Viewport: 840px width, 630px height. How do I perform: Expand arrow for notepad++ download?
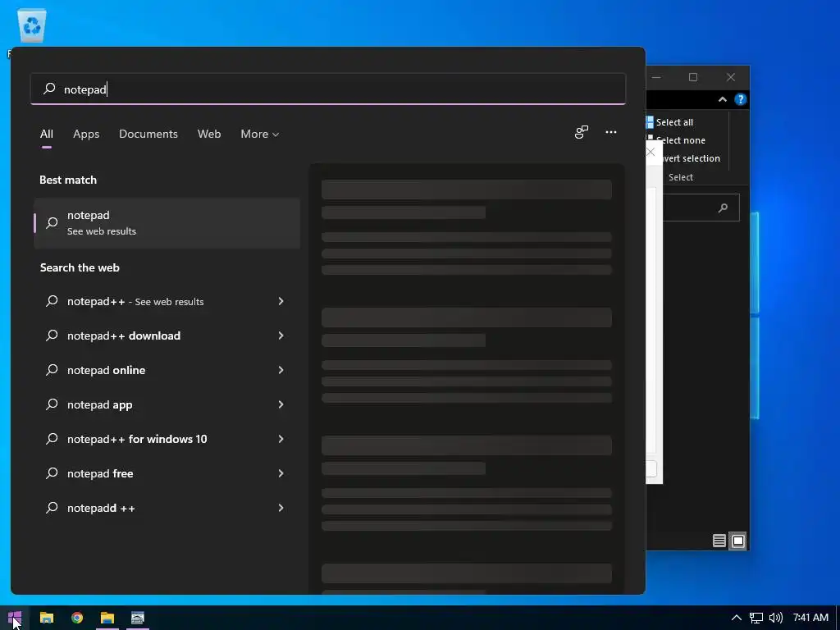pos(281,336)
